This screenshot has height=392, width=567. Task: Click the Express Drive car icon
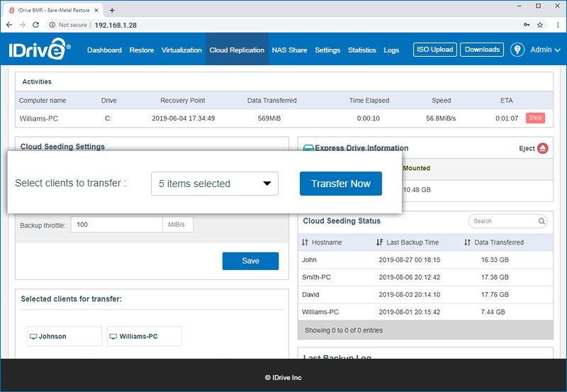coord(308,148)
